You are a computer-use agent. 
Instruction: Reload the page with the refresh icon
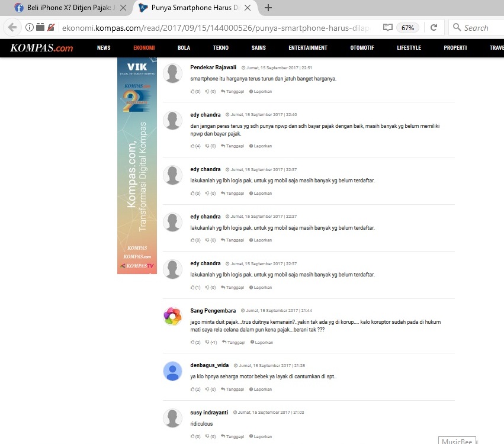pos(434,28)
